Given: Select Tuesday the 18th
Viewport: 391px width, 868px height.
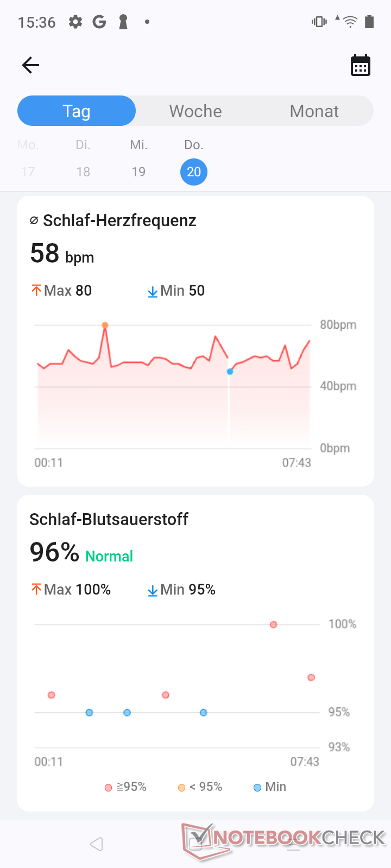Looking at the screenshot, I should [83, 171].
